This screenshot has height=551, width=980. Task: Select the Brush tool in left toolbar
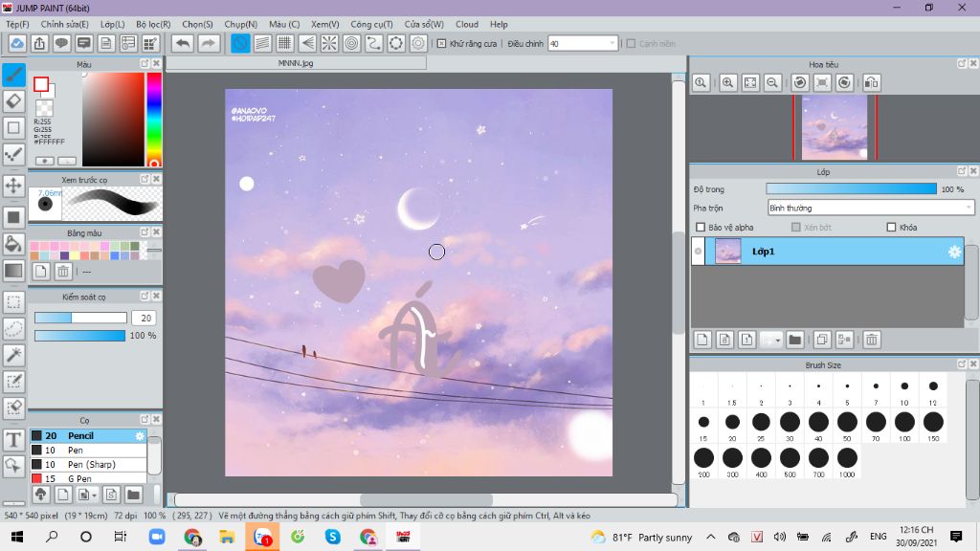(13, 75)
